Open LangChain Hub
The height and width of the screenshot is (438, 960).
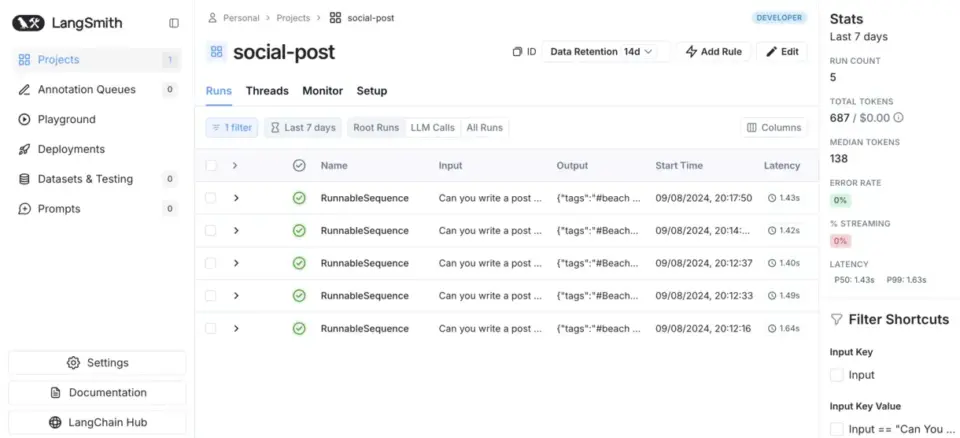[x=97, y=422]
